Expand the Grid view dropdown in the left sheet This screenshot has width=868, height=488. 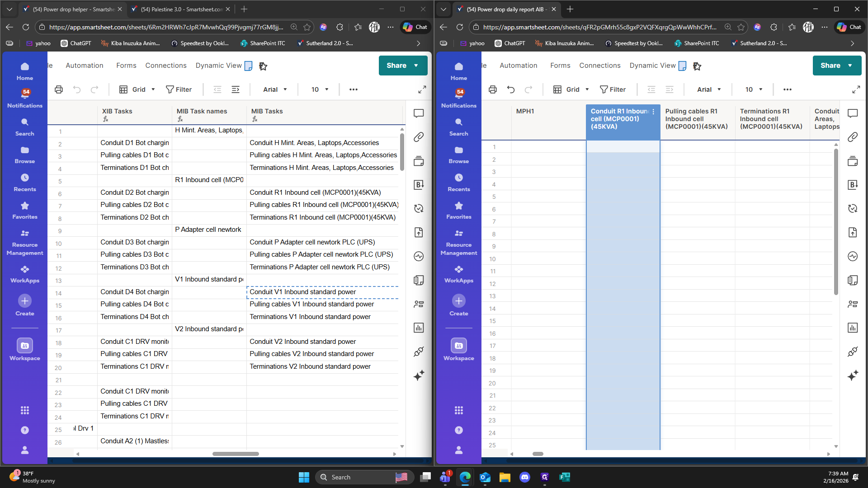tap(137, 89)
